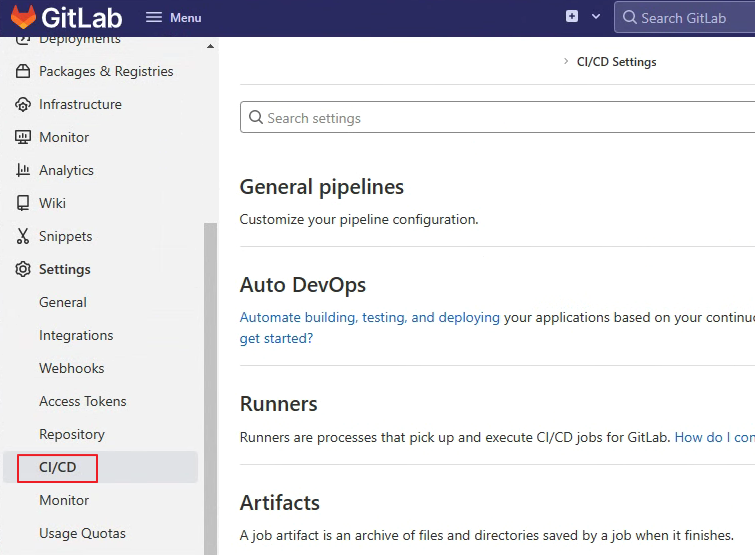Click the Wiki book icon
Image resolution: width=755 pixels, height=555 pixels.
23,203
